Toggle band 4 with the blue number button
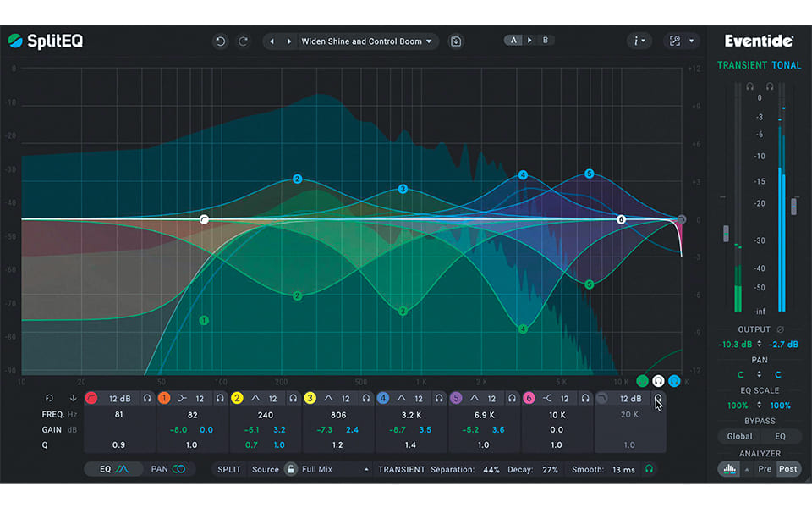This screenshot has width=812, height=508. click(x=383, y=398)
